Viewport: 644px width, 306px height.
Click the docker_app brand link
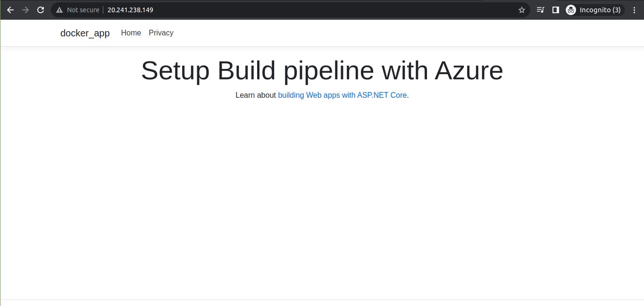(85, 33)
